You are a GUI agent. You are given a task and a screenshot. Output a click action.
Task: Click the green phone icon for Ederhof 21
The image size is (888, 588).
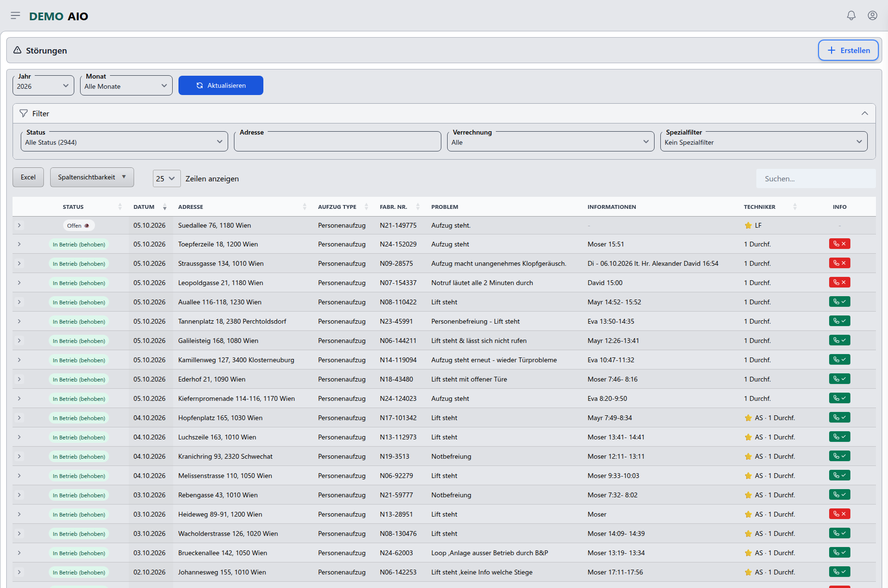pos(839,379)
